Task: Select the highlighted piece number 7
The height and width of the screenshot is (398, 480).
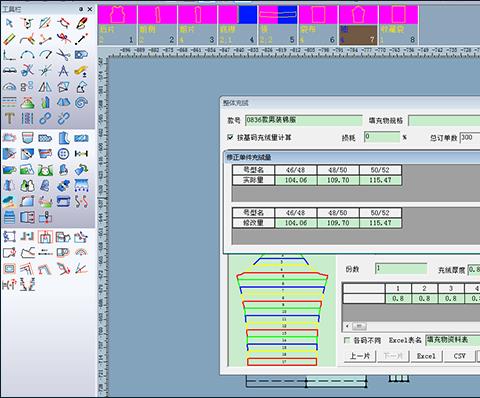Action: click(x=358, y=25)
